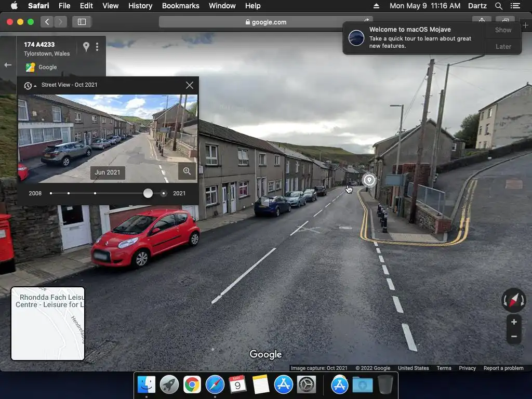Viewport: 532px width, 399px height.
Task: Open the Edit menu
Action: 86,6
